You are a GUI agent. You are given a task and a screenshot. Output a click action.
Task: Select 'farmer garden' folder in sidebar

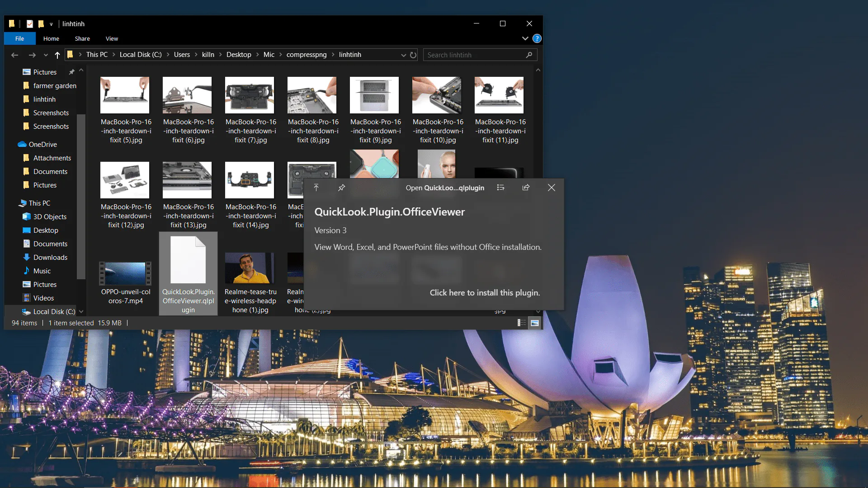(x=55, y=86)
